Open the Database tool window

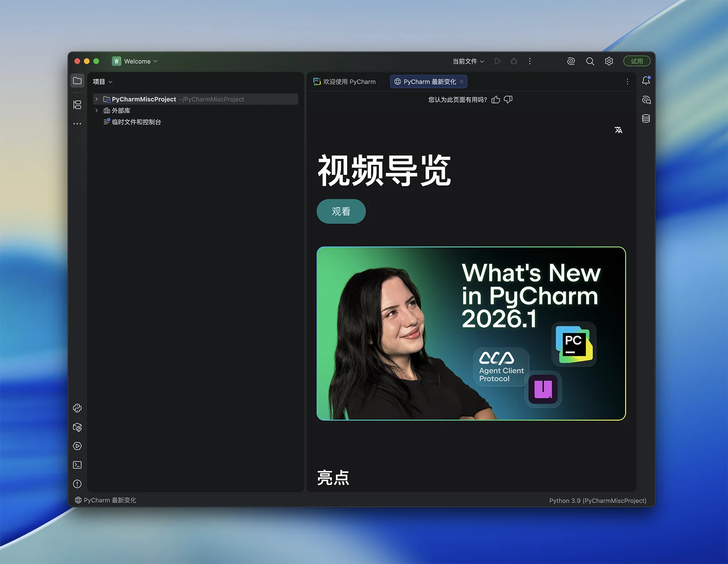pos(646,119)
